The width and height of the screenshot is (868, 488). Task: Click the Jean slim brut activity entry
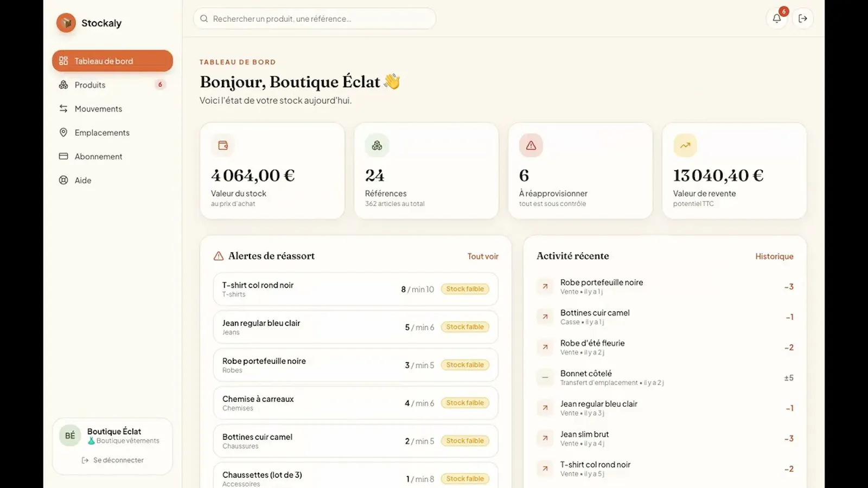tap(665, 438)
